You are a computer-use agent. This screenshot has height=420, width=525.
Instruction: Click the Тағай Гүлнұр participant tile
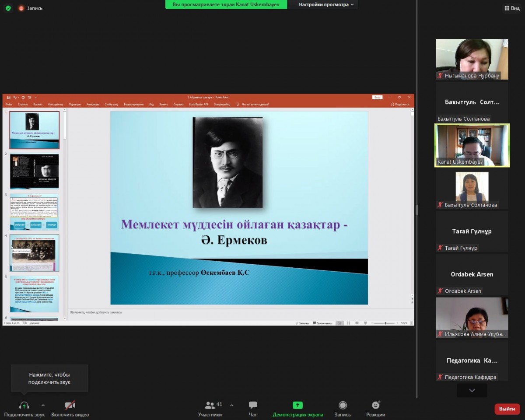pos(472,231)
